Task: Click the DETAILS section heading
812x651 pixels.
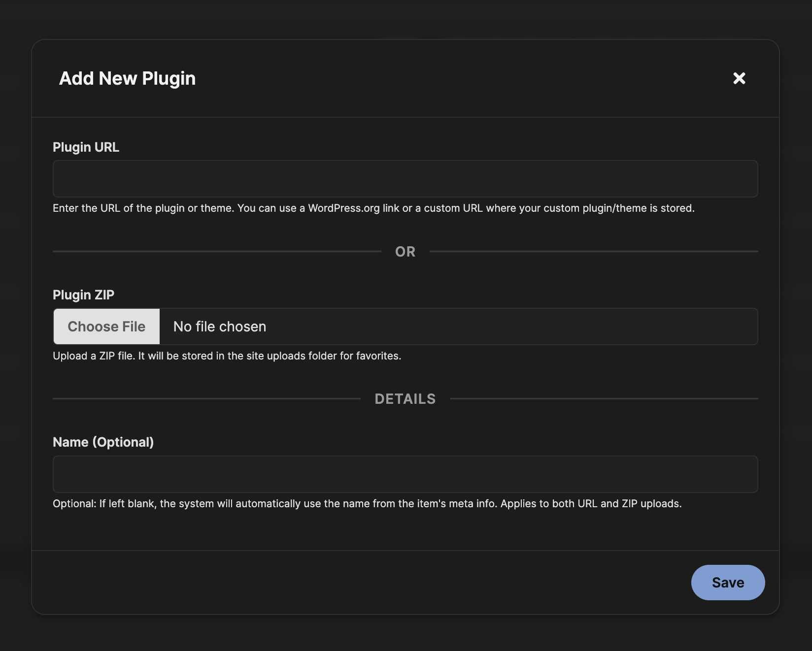Action: point(405,399)
